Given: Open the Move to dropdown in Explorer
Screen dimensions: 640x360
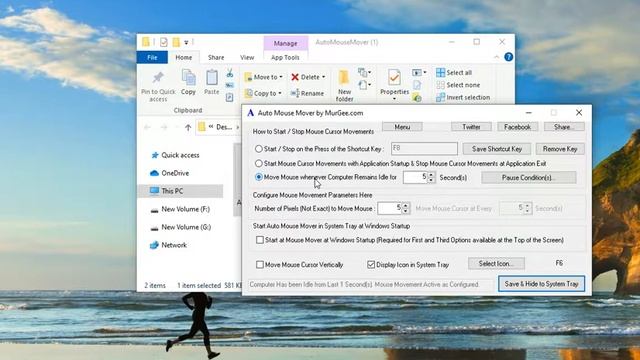Looking at the screenshot, I should click(x=264, y=77).
